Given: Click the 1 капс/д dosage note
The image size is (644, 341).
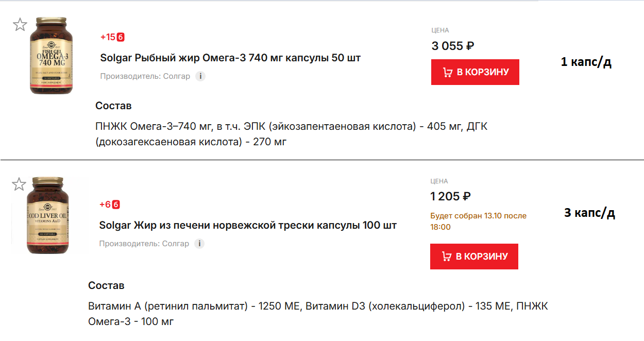Looking at the screenshot, I should click(x=586, y=62).
